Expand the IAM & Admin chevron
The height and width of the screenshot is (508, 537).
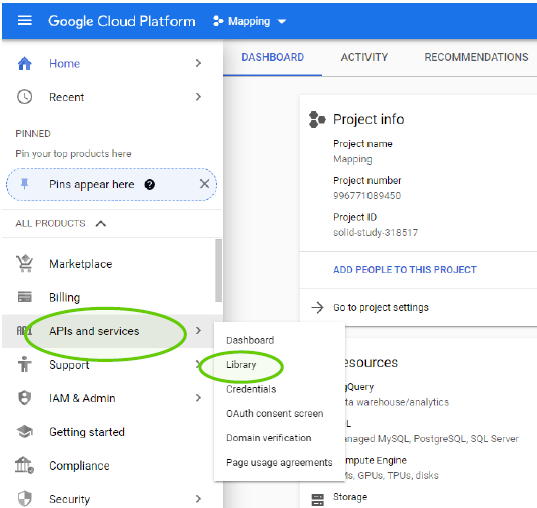pos(198,398)
